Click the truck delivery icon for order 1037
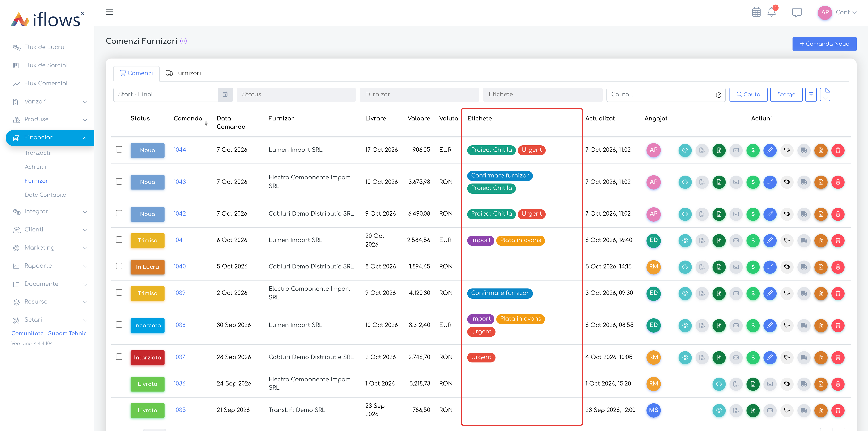868x431 pixels. pyautogui.click(x=804, y=358)
